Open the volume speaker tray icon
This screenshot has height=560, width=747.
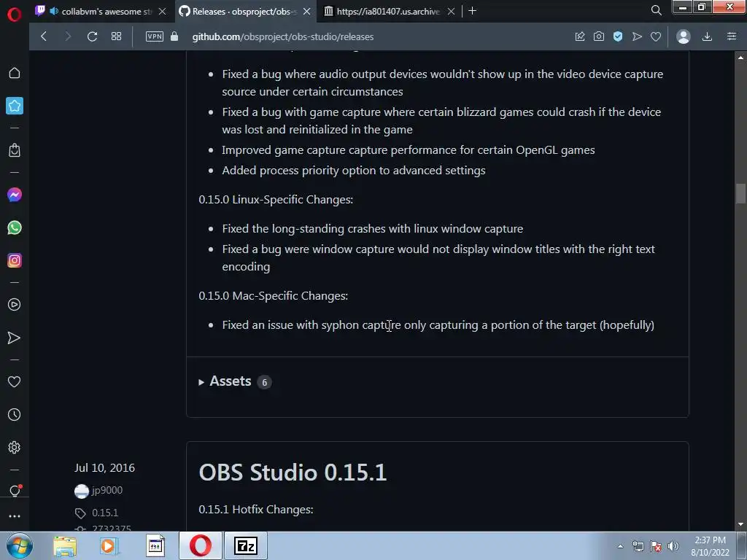tap(673, 546)
